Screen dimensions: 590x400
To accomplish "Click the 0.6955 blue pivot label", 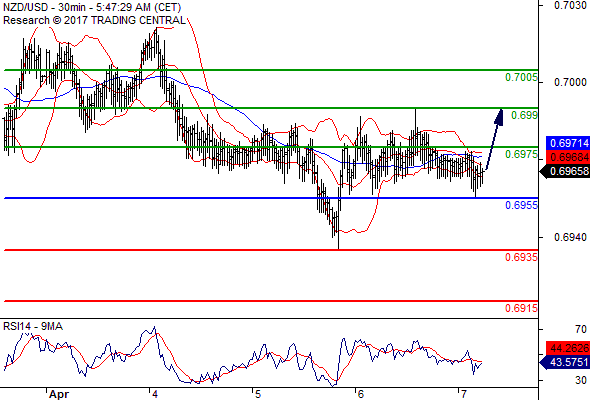I will click(x=521, y=205).
